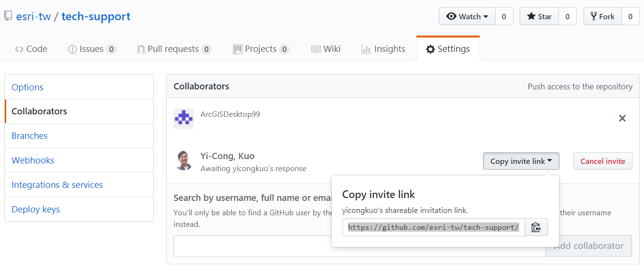
Task: Open the Projects tab
Action: pyautogui.click(x=261, y=49)
